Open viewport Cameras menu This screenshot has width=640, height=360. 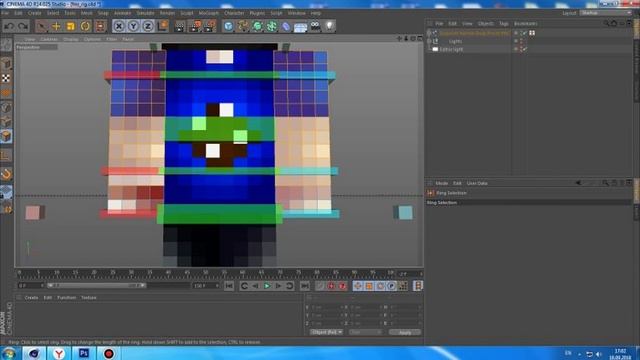point(49,39)
